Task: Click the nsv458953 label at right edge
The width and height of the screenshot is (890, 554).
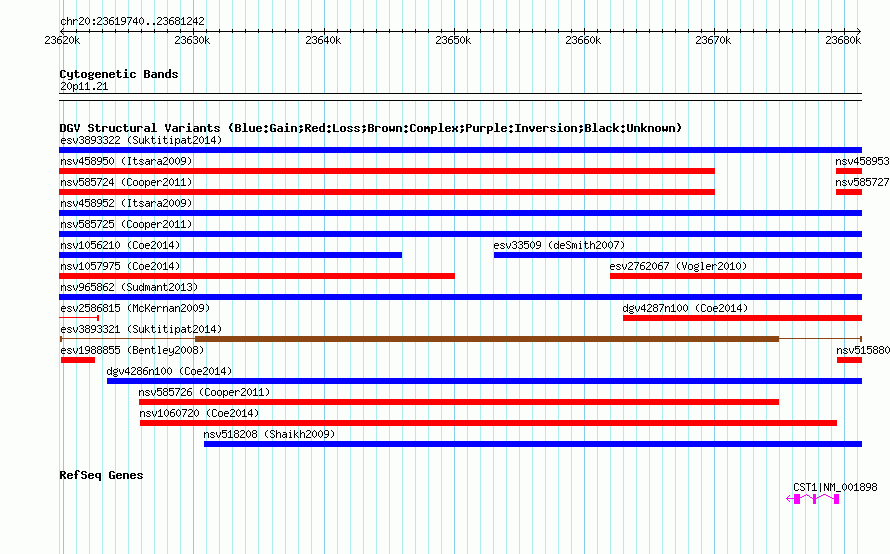Action: (862, 161)
